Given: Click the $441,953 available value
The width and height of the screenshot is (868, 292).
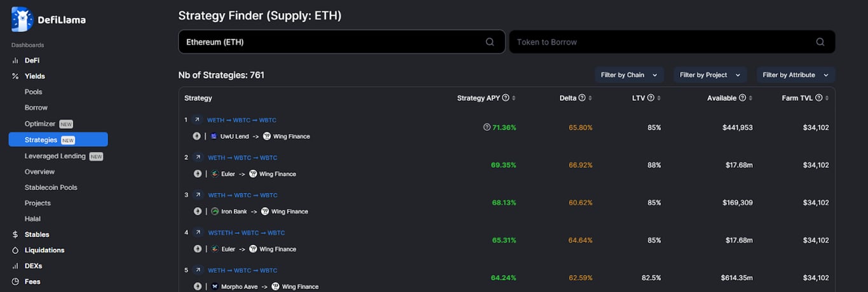Looking at the screenshot, I should [x=738, y=128].
